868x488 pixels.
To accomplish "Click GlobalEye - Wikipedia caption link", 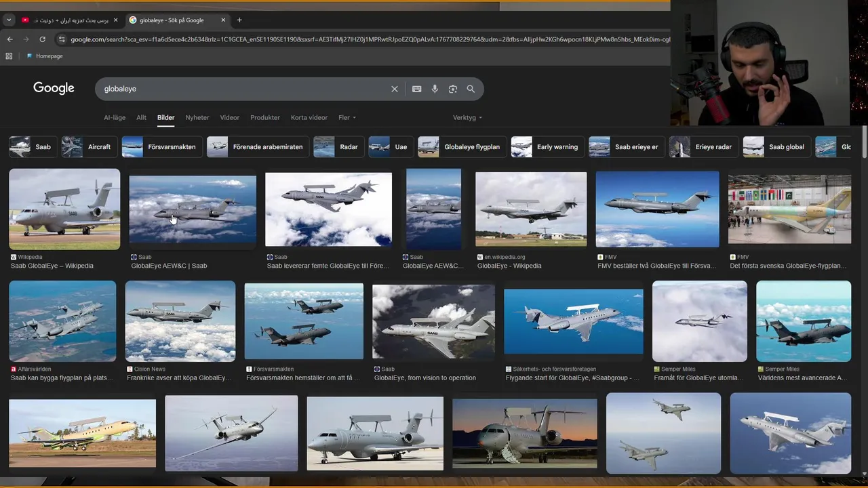I will [x=509, y=266].
